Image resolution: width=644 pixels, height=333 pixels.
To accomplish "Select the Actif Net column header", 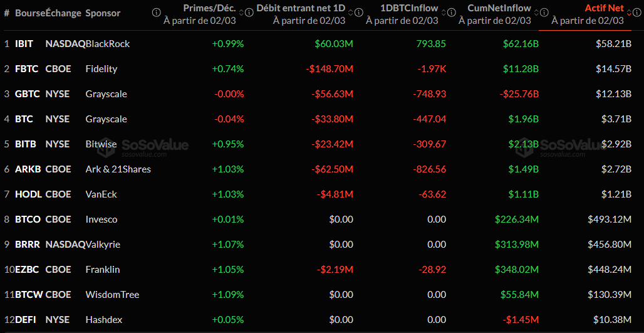I will point(604,8).
